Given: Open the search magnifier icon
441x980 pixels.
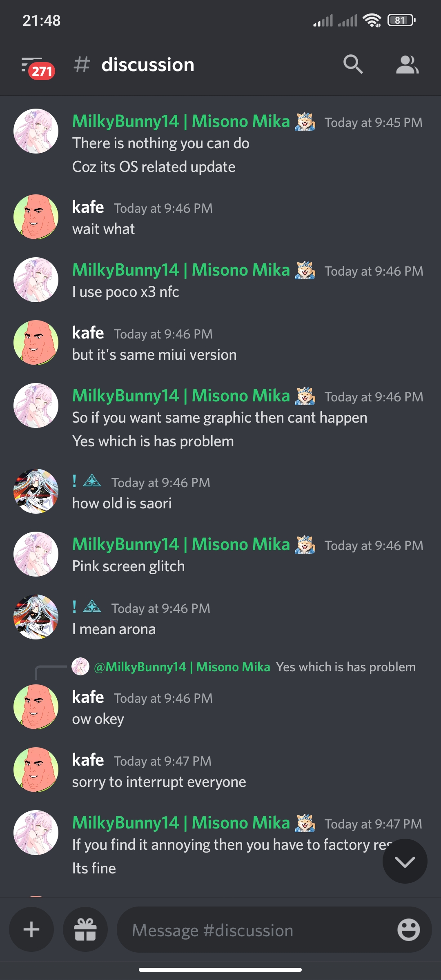Looking at the screenshot, I should pyautogui.click(x=353, y=65).
